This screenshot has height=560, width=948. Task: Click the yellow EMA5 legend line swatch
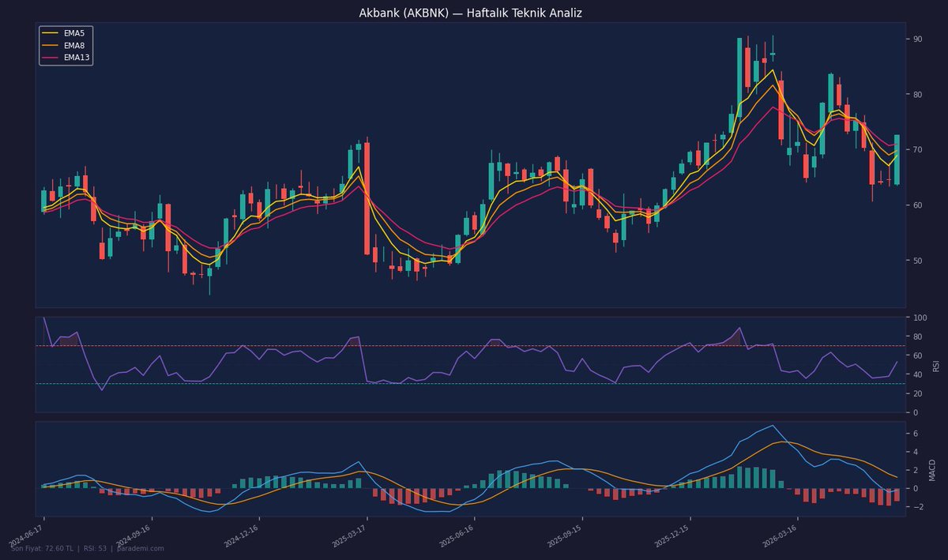(x=51, y=33)
